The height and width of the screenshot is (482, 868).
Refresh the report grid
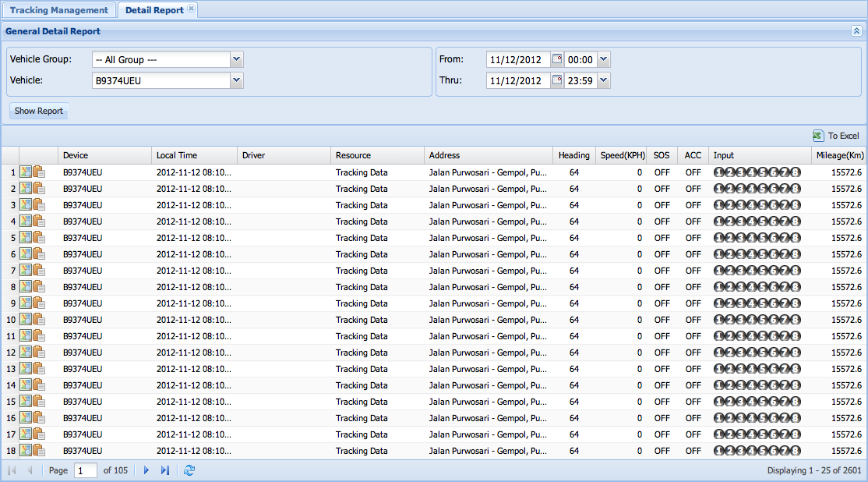189,470
